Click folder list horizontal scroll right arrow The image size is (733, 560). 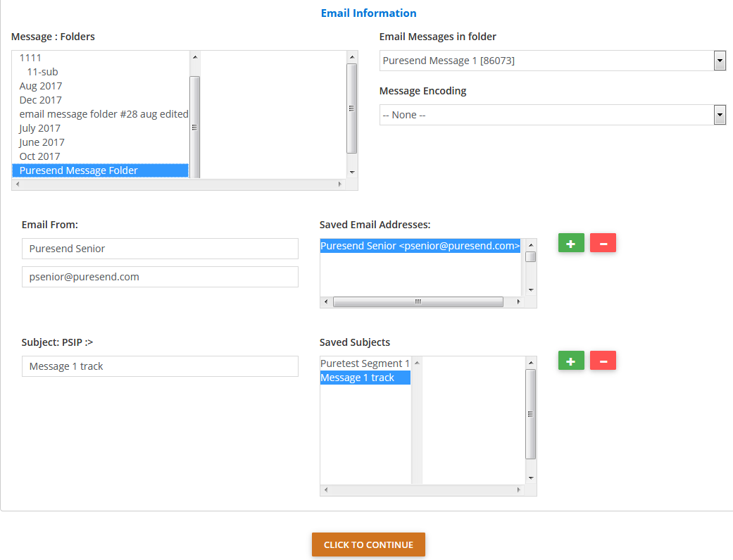click(x=340, y=185)
